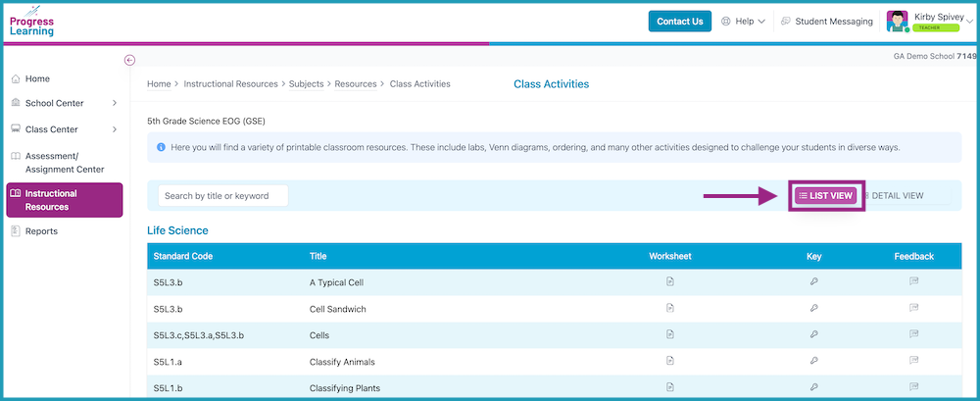Click the Subjects breadcrumb link

(x=306, y=84)
